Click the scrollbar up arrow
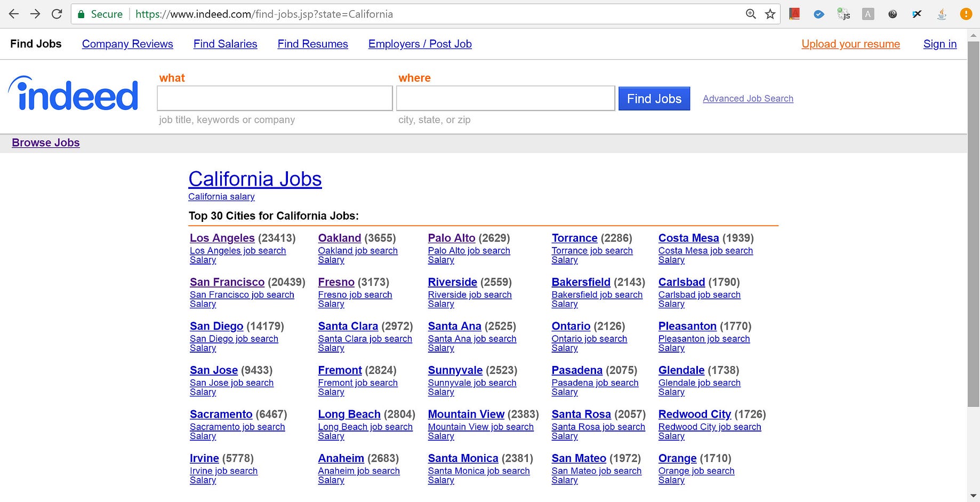 [974, 36]
